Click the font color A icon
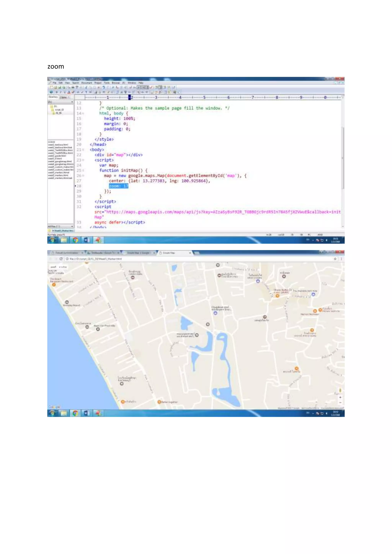 click(x=69, y=92)
